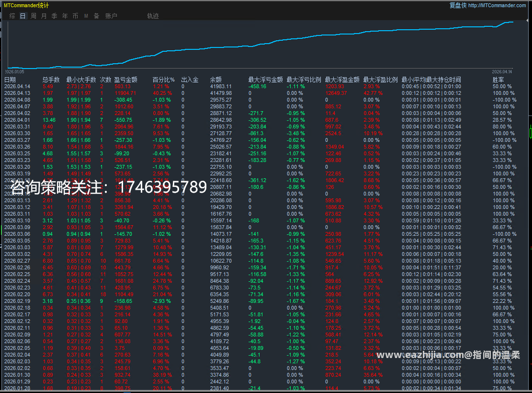Image resolution: width=532 pixels, height=393 pixels.
Task: Click the 38.19 % percentage cell
Action: [162, 375]
